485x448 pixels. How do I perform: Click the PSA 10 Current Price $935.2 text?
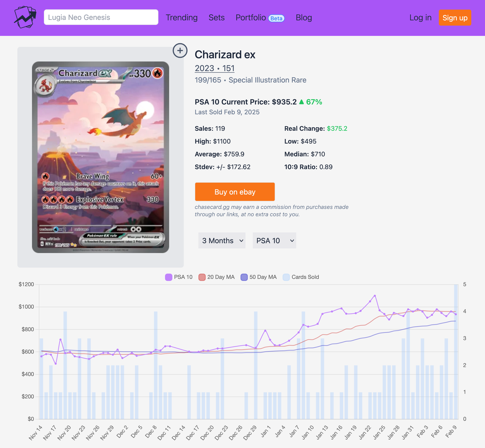(245, 102)
